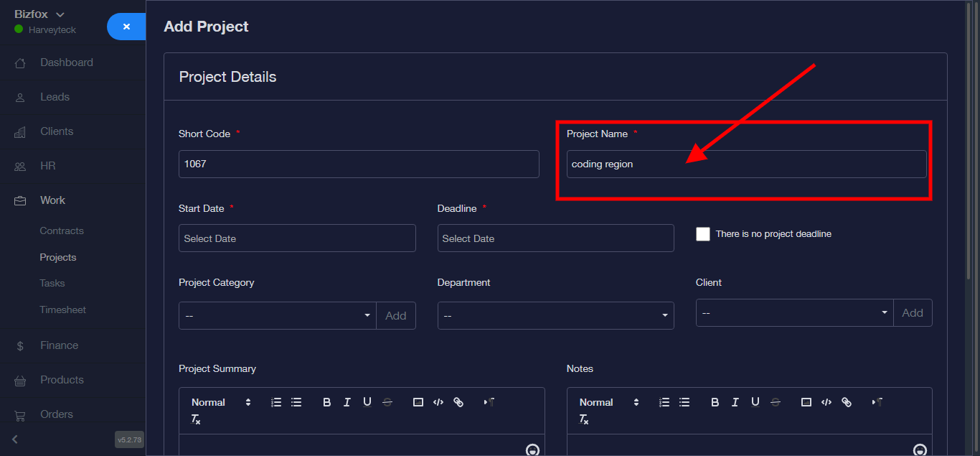The height and width of the screenshot is (456, 980).
Task: Insert link in Project Summary editor
Action: [x=458, y=402]
